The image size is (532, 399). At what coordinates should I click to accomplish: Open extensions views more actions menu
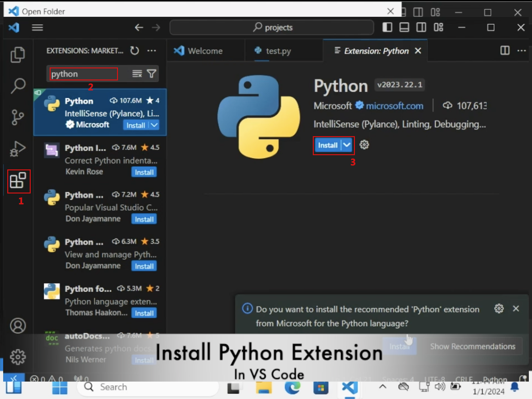(152, 51)
